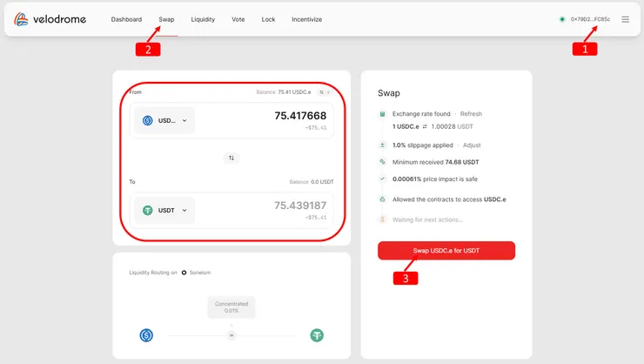The height and width of the screenshot is (364, 644).
Task: Open the To token selector USDT
Action: tap(164, 211)
